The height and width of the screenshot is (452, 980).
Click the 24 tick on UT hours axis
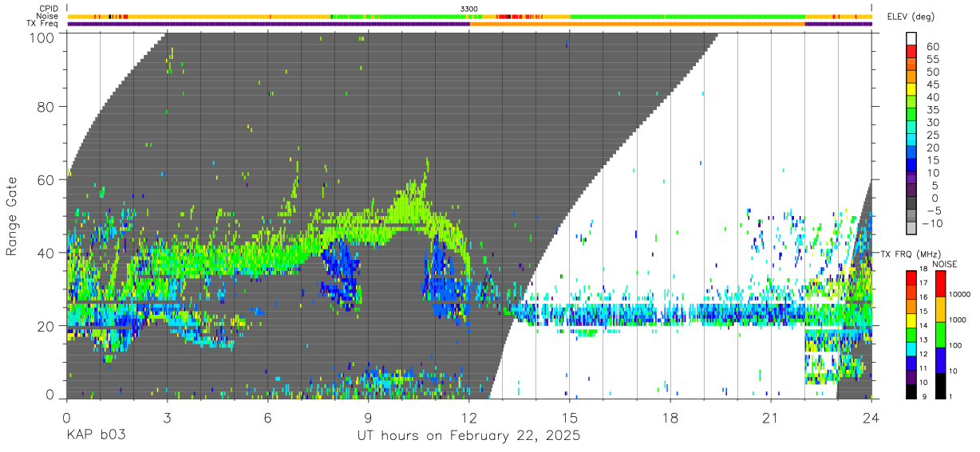click(x=871, y=417)
